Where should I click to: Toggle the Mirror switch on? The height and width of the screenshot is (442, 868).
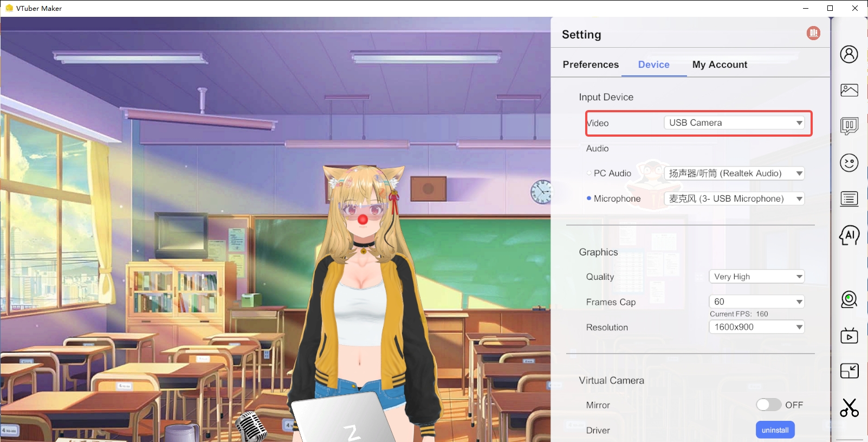(x=769, y=405)
